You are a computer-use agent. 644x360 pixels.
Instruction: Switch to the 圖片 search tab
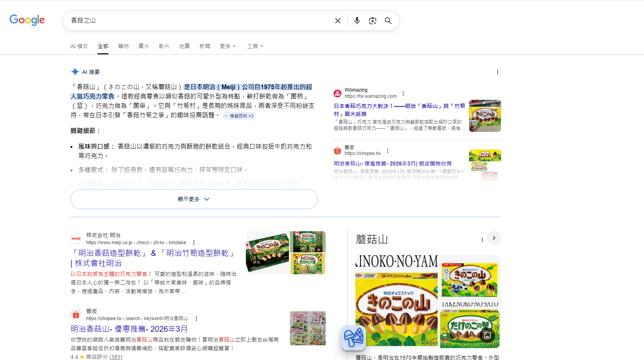[144, 46]
